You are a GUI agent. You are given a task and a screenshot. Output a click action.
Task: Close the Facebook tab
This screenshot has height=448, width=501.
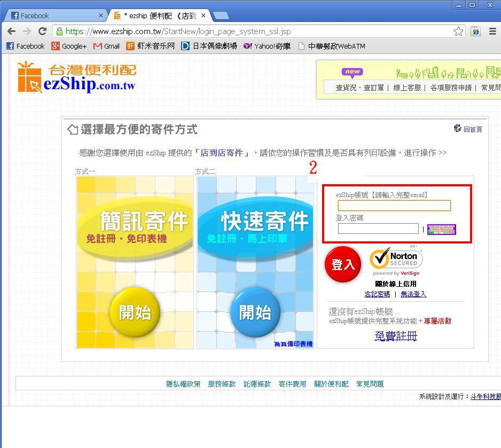100,15
